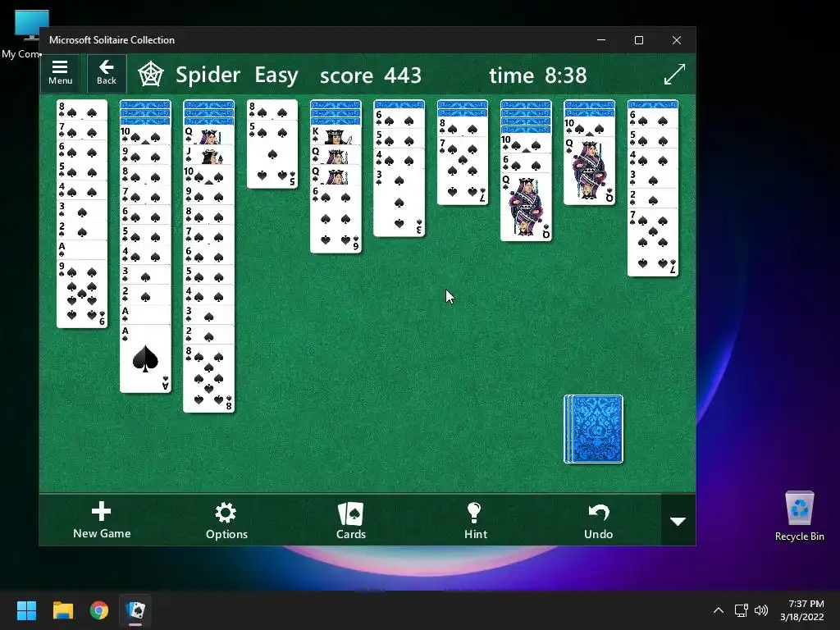Launch Chrome from the taskbar
Screen dimensions: 840x630
[99, 610]
